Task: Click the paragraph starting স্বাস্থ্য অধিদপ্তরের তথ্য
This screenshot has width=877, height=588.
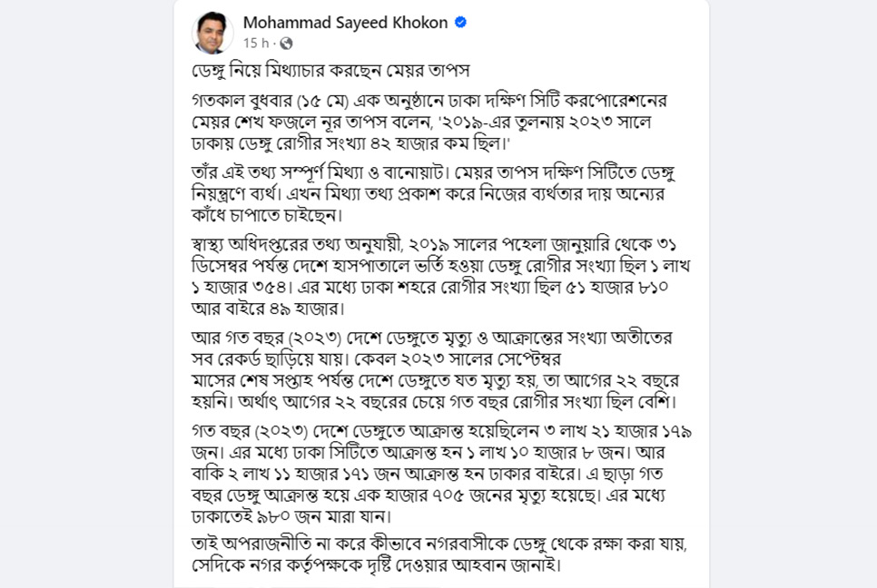Action: point(440,277)
